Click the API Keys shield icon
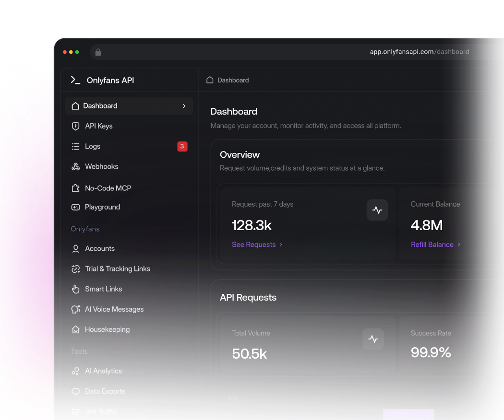Image resolution: width=504 pixels, height=420 pixels. [x=75, y=126]
